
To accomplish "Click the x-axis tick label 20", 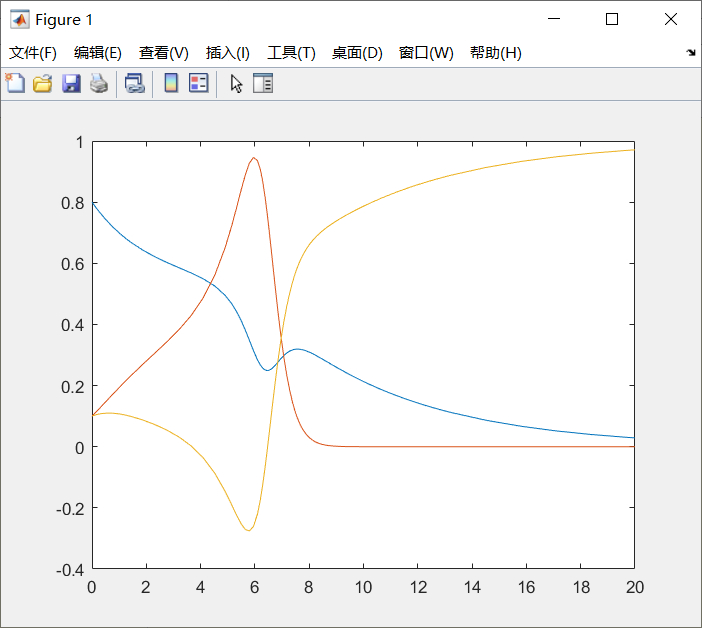I will click(634, 587).
